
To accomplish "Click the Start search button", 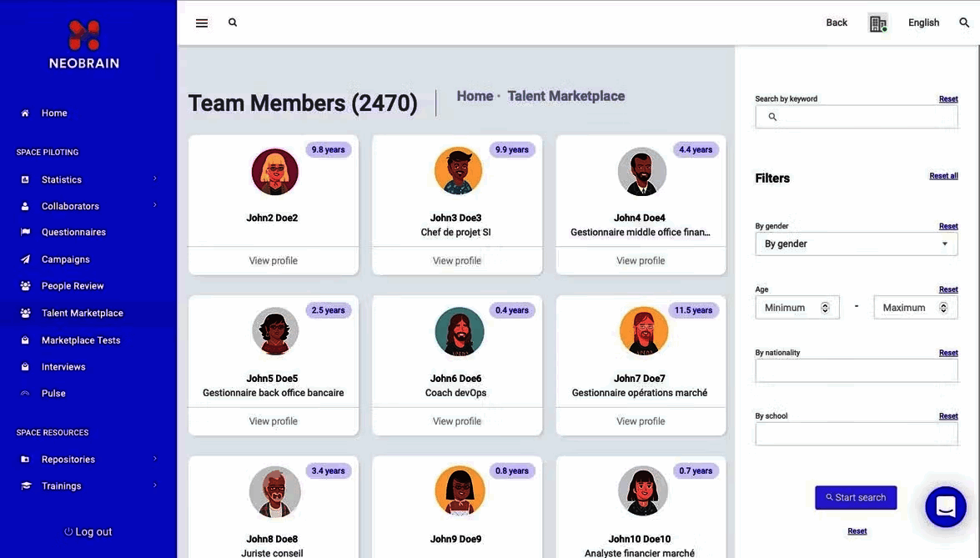I will click(x=856, y=496).
